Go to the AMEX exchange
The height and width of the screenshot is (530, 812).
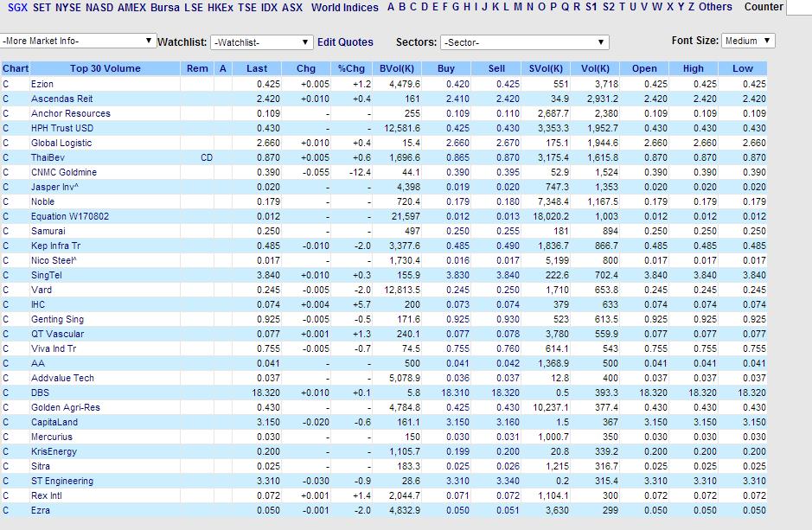click(131, 7)
